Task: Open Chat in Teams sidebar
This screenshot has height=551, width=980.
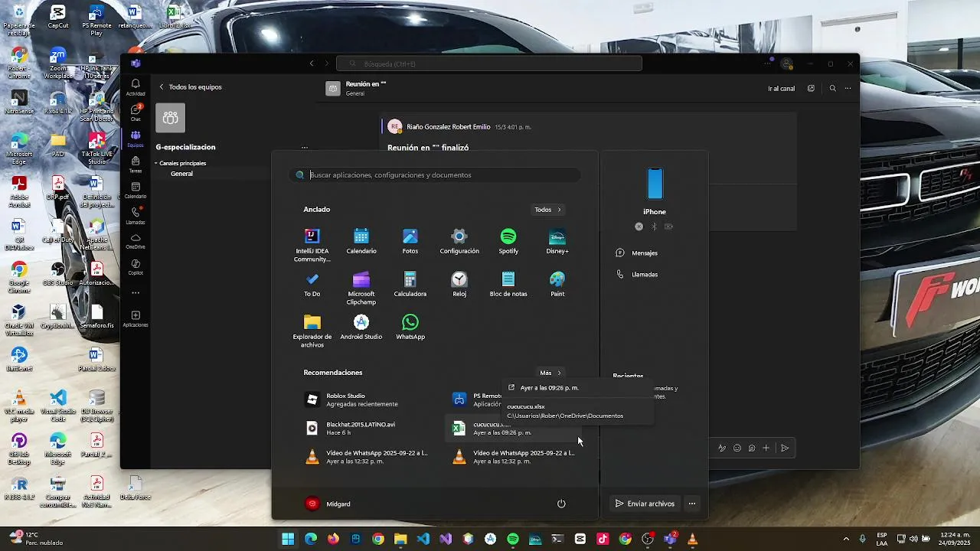Action: tap(136, 113)
